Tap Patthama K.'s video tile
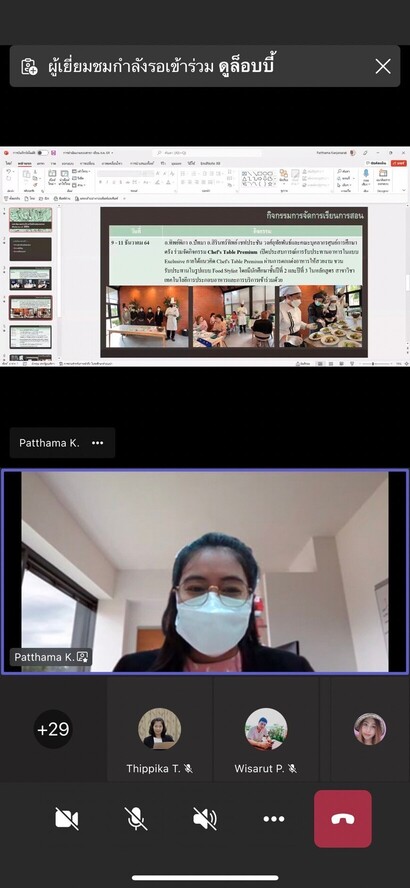The image size is (410, 888). point(205,572)
